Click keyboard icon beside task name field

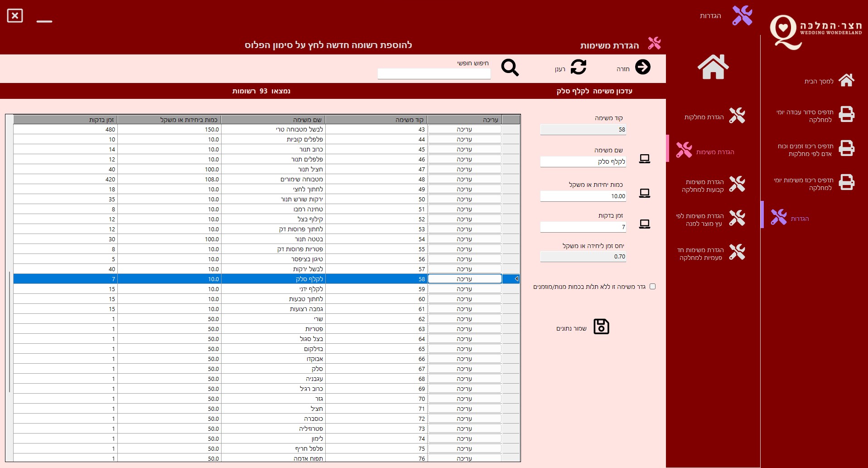point(644,159)
